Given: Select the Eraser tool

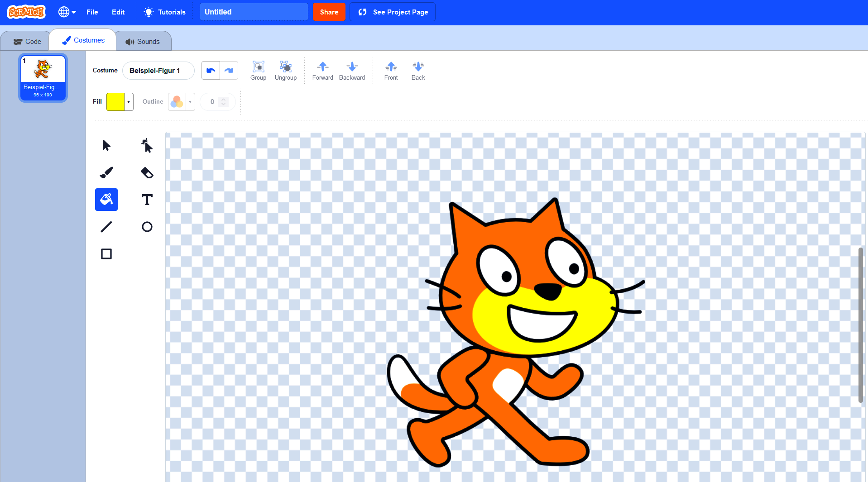Looking at the screenshot, I should click(147, 172).
